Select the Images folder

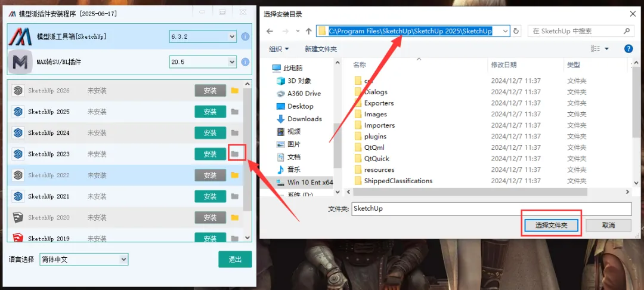[x=370, y=114]
